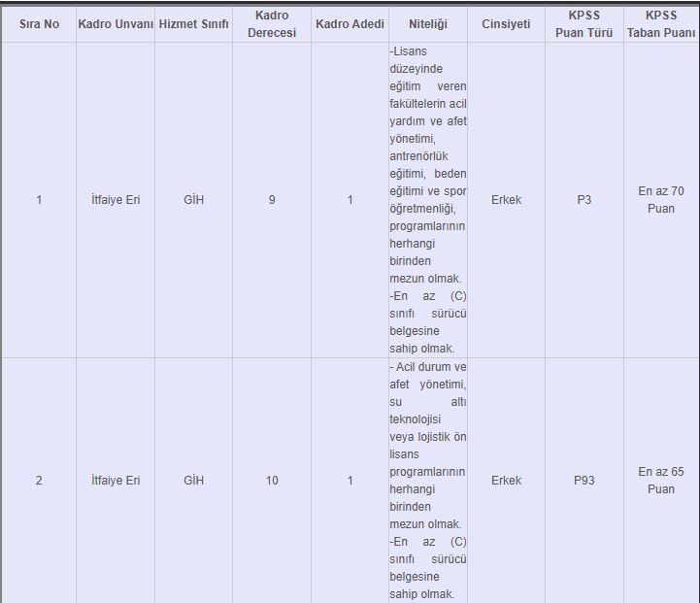
Task: Click Kadro Derecesi value 10
Action: [x=272, y=481]
